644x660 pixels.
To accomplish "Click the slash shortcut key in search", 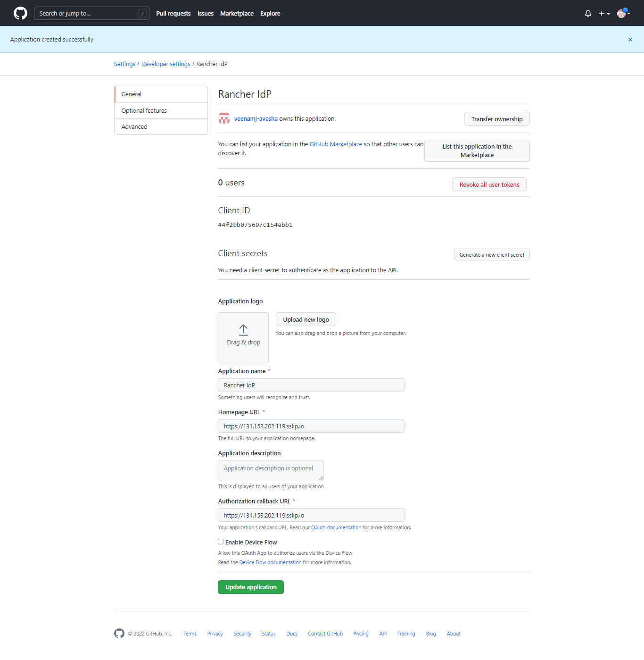I will [x=142, y=13].
